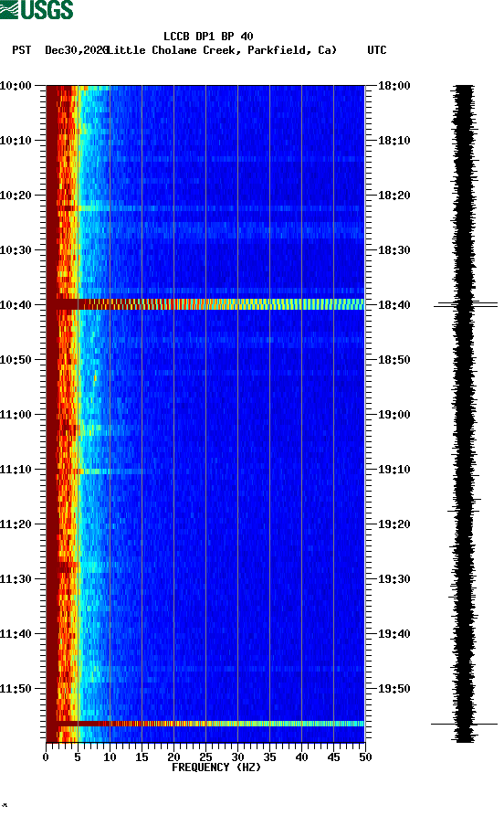
Task: Click the 'FREQUENCY (HZ)' axis label
Action: point(216,767)
